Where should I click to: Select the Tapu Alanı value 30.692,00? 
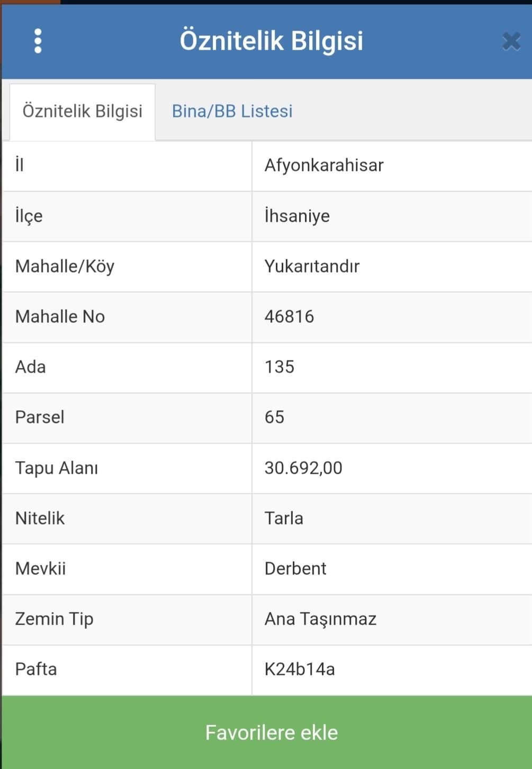[x=303, y=468]
